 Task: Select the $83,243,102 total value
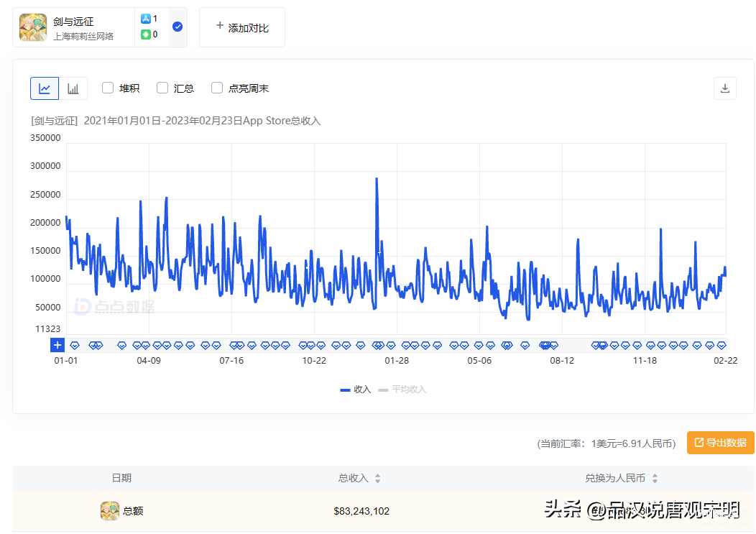(361, 511)
